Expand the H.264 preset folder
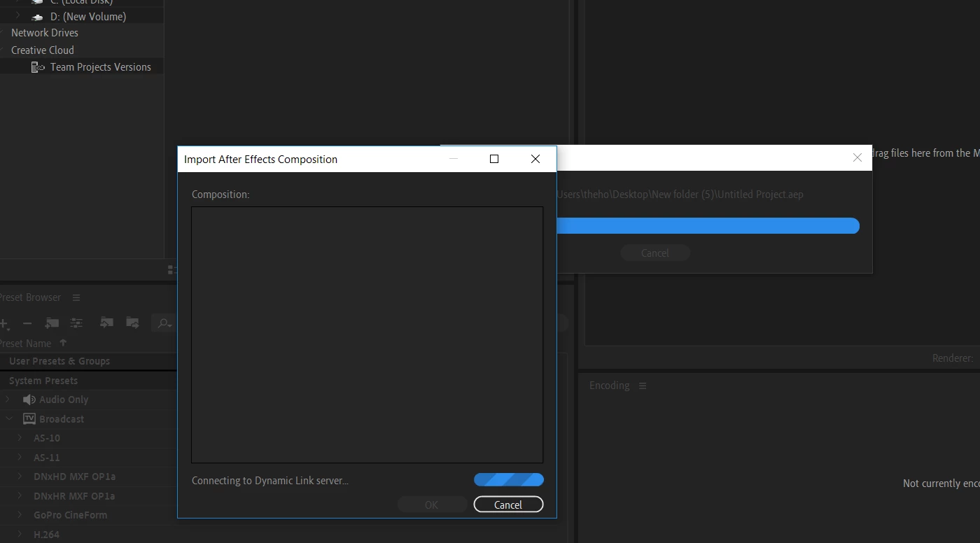The image size is (980, 543). point(20,534)
